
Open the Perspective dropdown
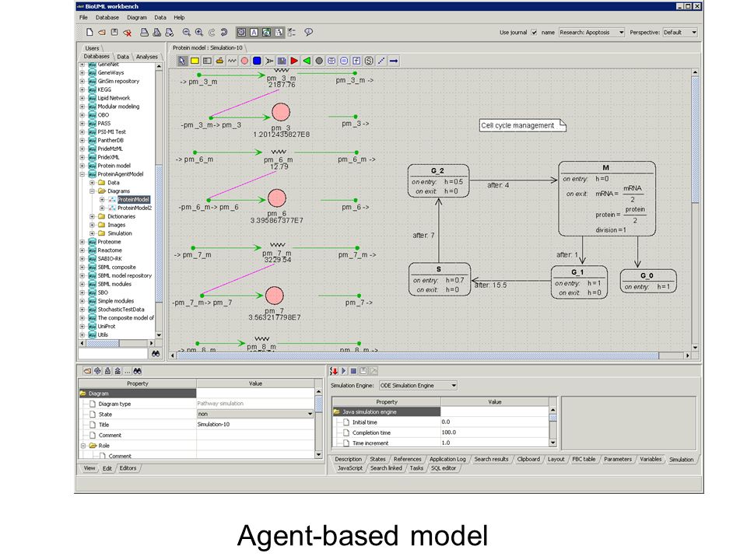pos(680,33)
